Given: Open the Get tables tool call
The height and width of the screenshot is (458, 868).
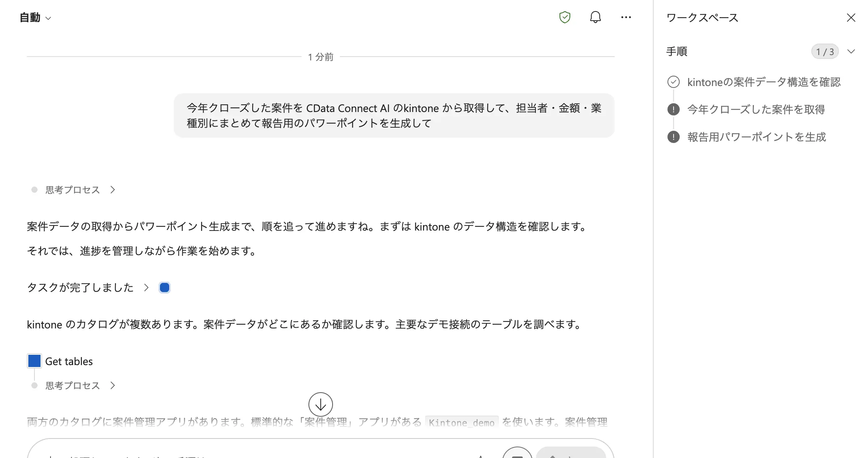Looking at the screenshot, I should point(69,361).
